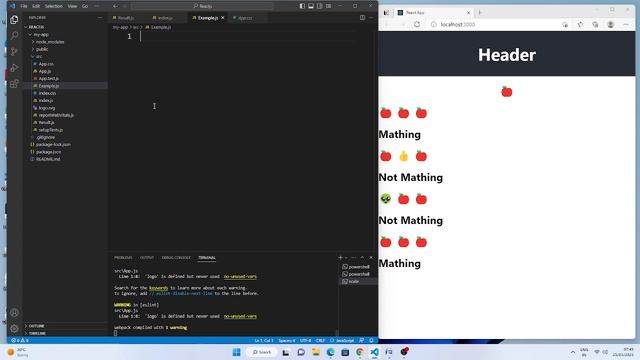Open editor More Actions ellipsis
Viewport: 640px width, 360px height.
[x=371, y=18]
